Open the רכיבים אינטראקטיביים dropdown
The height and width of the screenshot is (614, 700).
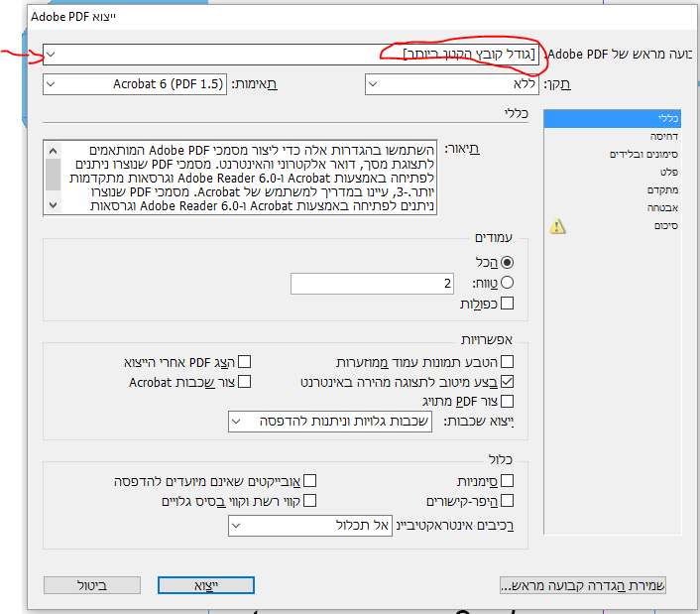point(310,525)
